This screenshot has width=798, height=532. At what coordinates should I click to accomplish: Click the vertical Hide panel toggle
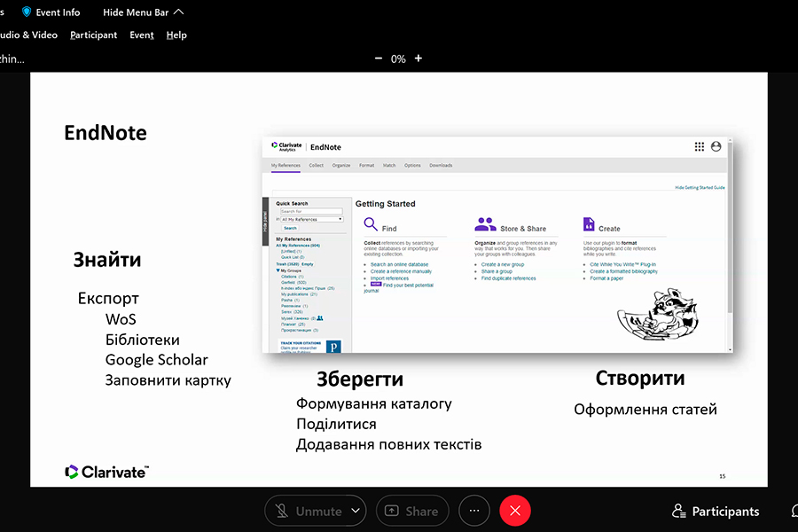[265, 222]
